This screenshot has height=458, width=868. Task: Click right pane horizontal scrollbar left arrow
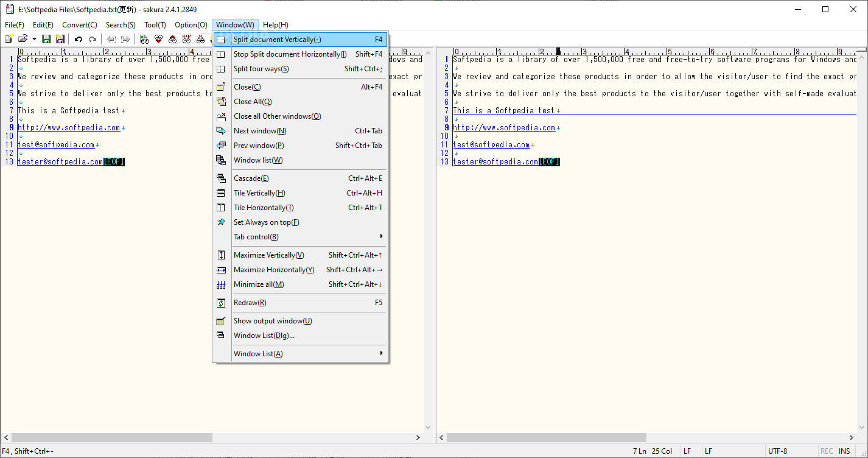click(441, 438)
